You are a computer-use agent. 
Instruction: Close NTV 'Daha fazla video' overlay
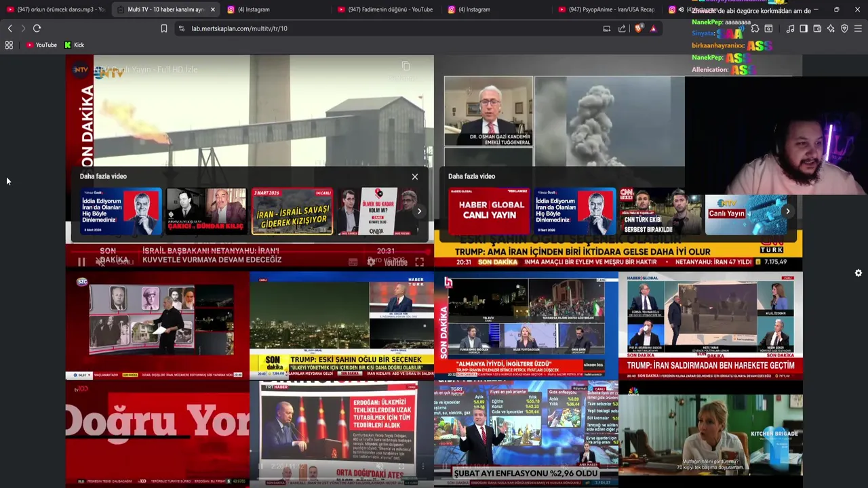[x=415, y=177]
